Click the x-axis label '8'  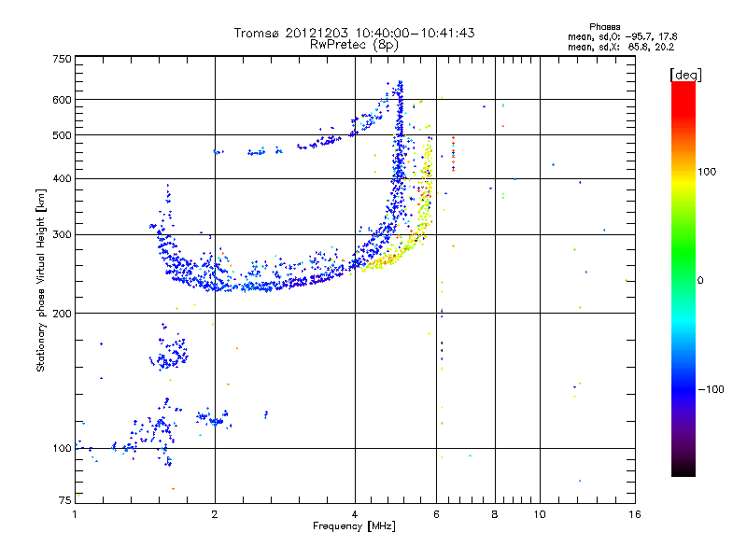pyautogui.click(x=495, y=514)
